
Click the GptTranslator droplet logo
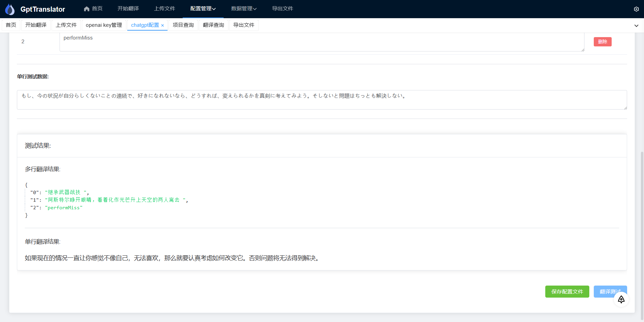click(x=10, y=9)
